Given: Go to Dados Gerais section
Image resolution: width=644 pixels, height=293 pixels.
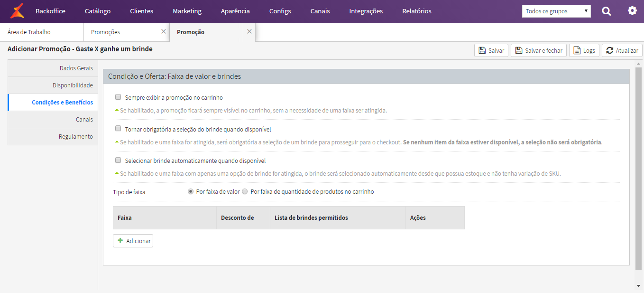Looking at the screenshot, I should [53, 68].
